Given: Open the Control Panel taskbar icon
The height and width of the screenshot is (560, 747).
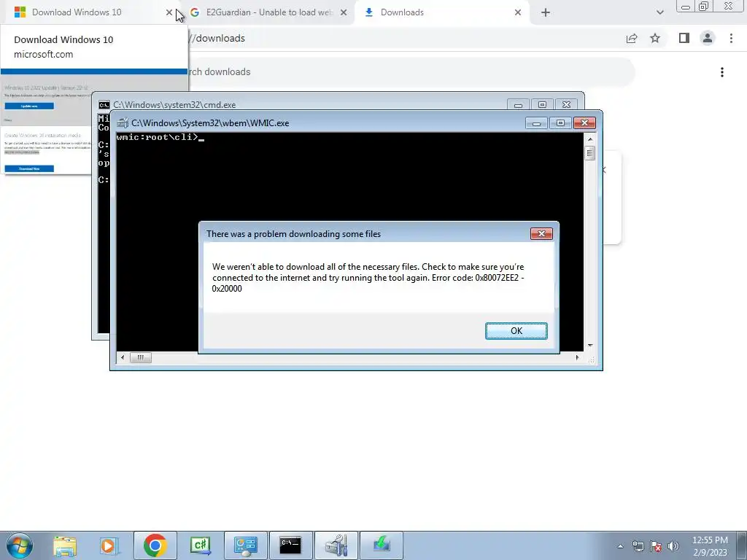Looking at the screenshot, I should (246, 545).
